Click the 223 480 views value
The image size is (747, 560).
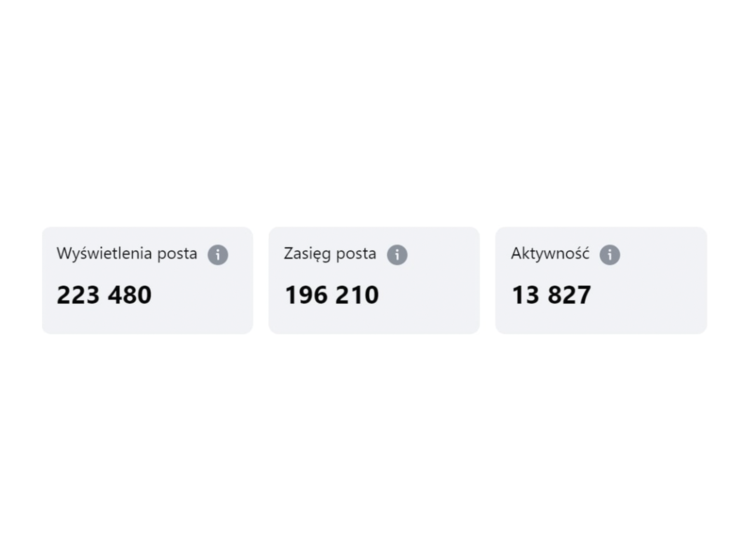point(104,295)
